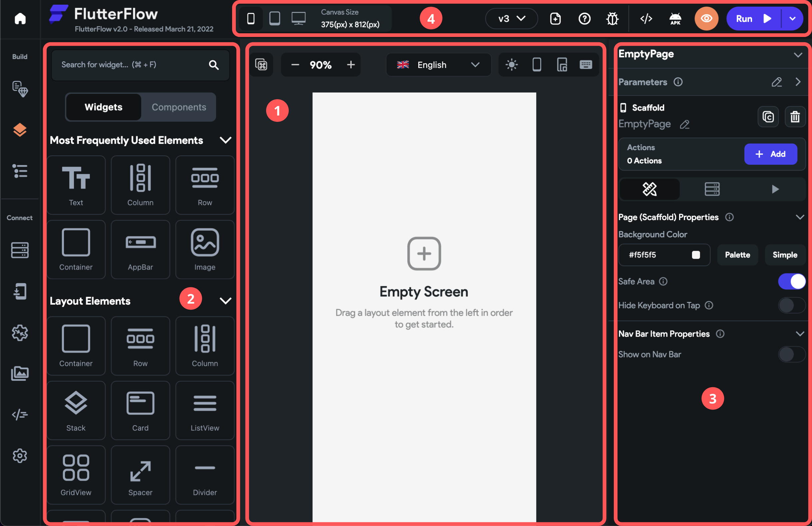Select the AppBar widget tile
Viewport: 812px width, 526px height.
click(x=140, y=250)
